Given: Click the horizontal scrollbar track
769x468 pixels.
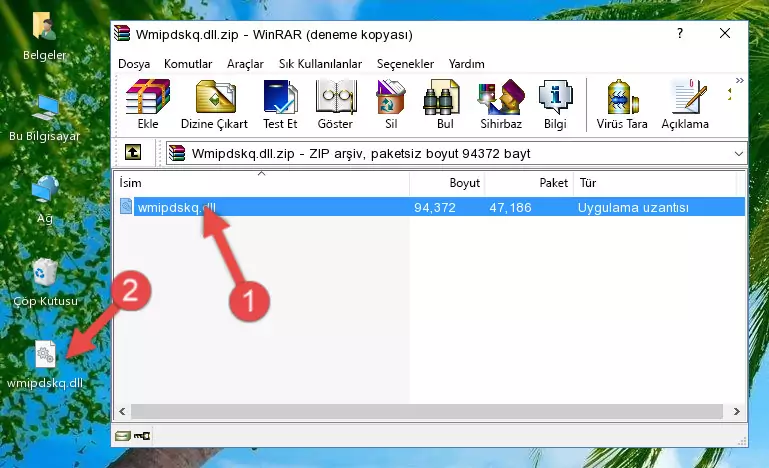Looking at the screenshot, I should (x=427, y=412).
